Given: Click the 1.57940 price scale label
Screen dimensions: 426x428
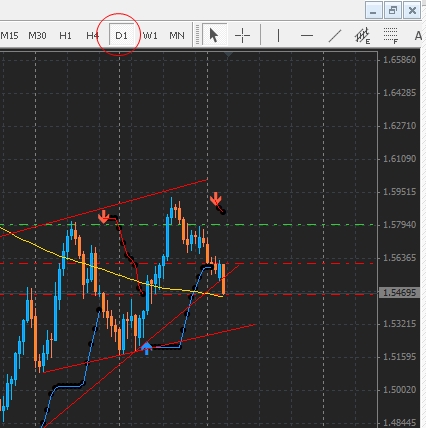Looking at the screenshot, I should click(399, 225).
